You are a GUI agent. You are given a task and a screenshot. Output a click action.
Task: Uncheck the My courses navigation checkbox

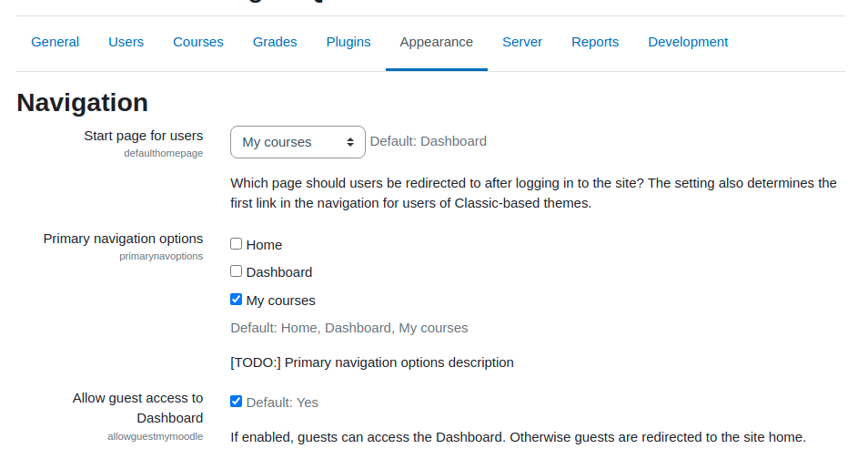click(237, 300)
